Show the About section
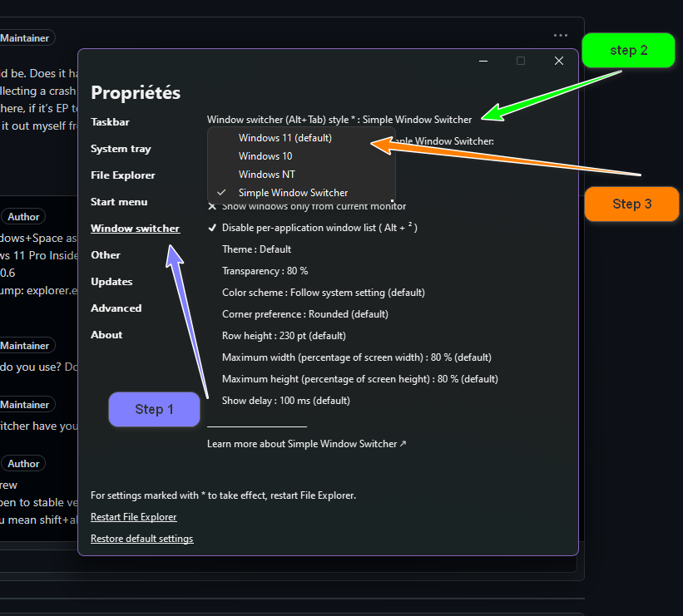Viewport: 683px width, 616px height. [106, 335]
